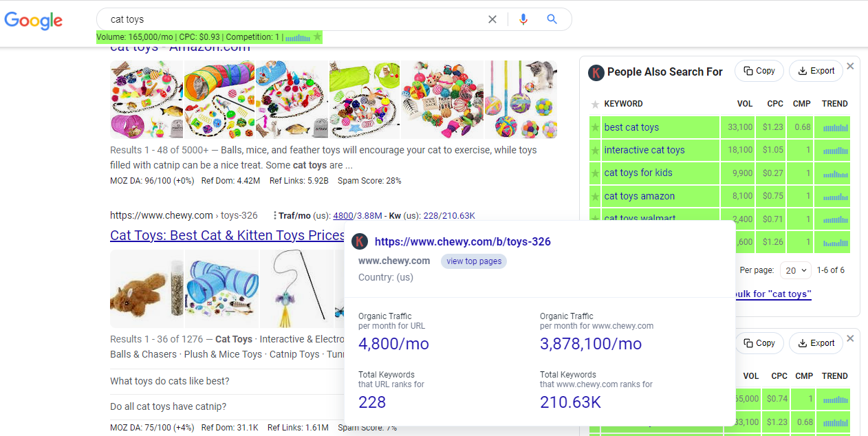
Task: Open the cat tunnel product thumbnail on Chewy
Action: pos(221,289)
